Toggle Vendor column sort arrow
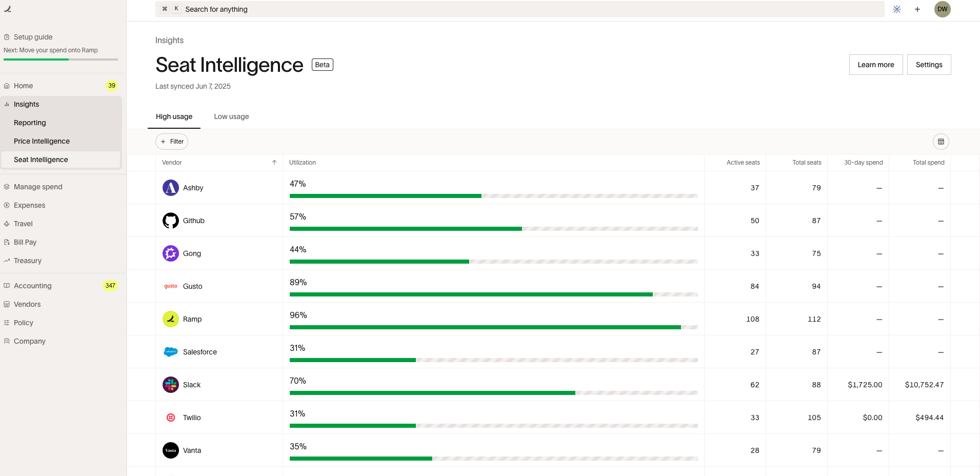Image resolution: width=980 pixels, height=476 pixels. [x=274, y=163]
